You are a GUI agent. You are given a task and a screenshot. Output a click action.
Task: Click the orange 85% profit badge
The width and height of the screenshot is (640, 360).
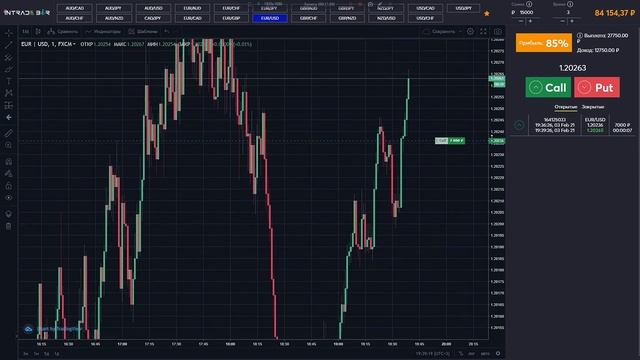click(x=544, y=43)
